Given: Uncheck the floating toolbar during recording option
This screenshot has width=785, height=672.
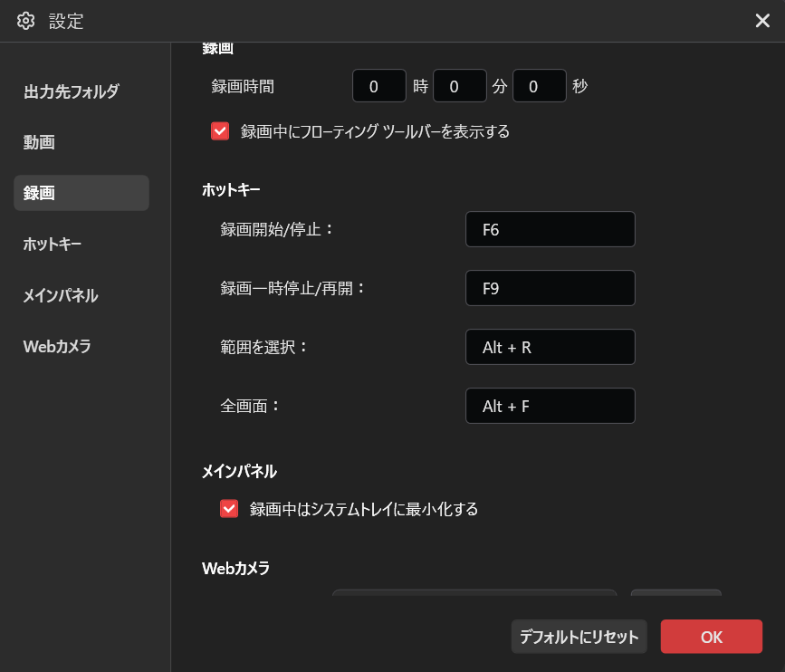Looking at the screenshot, I should pos(220,131).
